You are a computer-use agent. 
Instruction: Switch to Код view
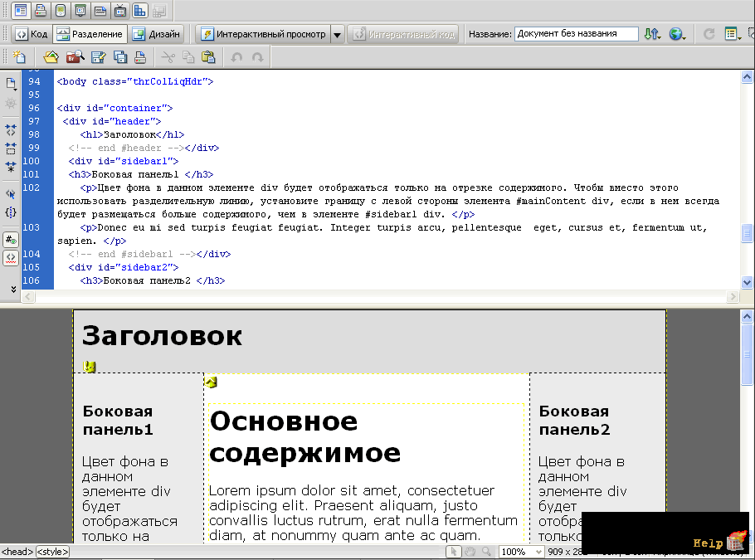[32, 34]
